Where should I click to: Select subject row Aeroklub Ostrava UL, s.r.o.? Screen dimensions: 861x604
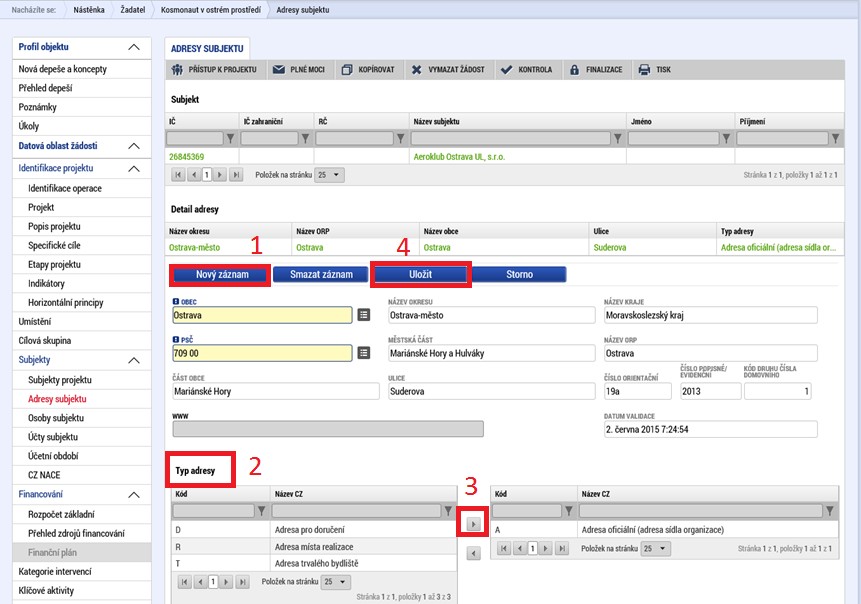tap(504, 156)
